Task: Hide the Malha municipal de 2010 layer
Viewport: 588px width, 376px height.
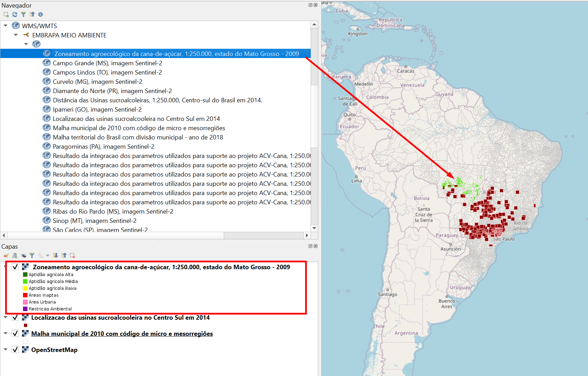Action: click(x=15, y=333)
